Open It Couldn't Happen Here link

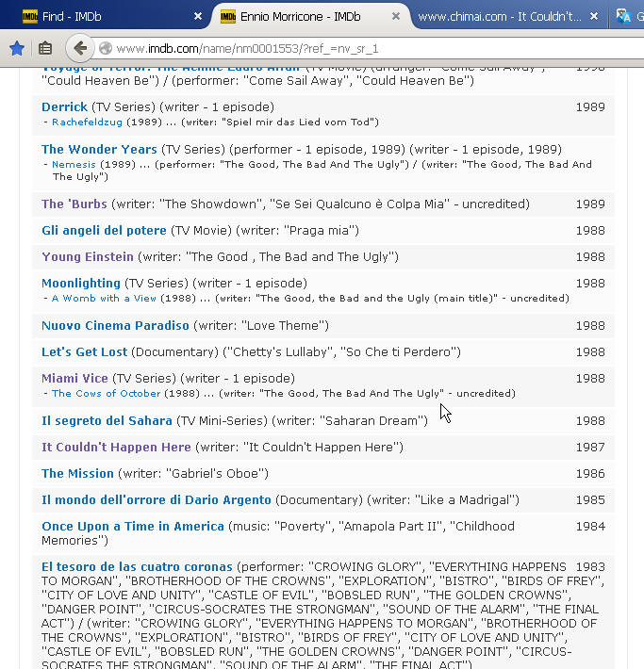point(116,448)
